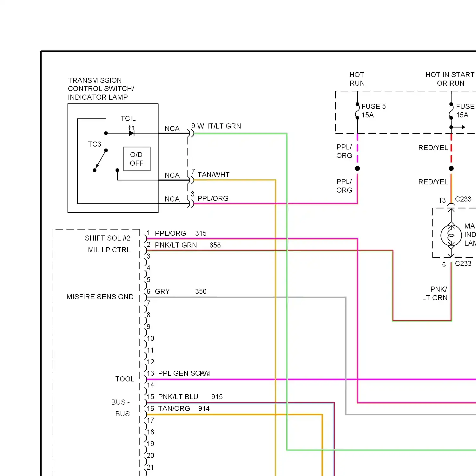Click the C233 connector label at pin 13

(x=463, y=199)
